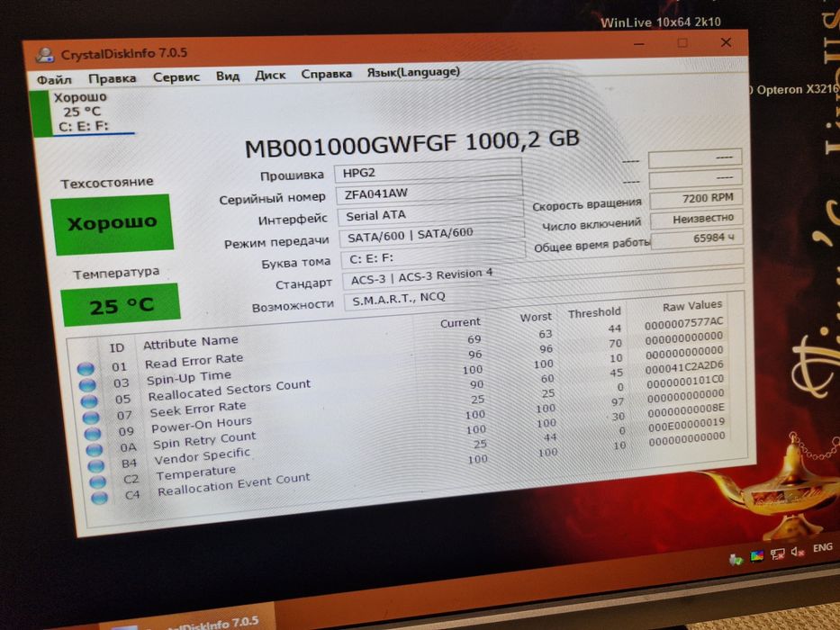Click status icon for Power-On Hours
Viewport: 840px width, 630px height.
92,433
